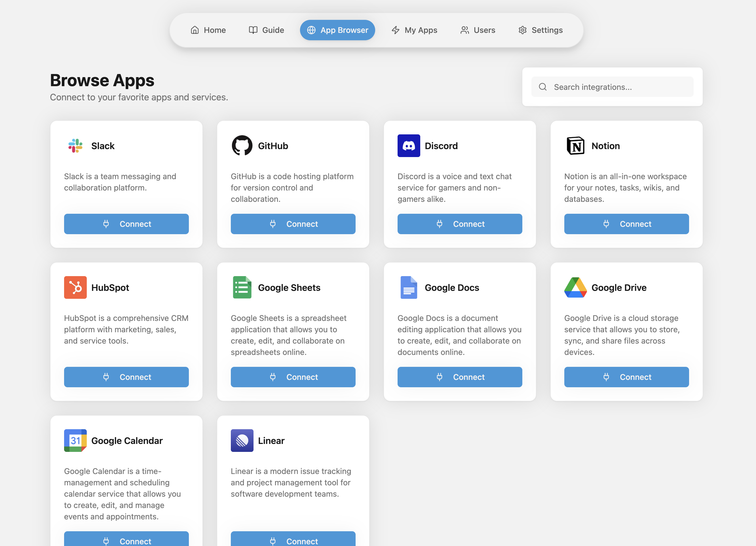Click 'Linear is a modern issue tracking' description

click(291, 482)
